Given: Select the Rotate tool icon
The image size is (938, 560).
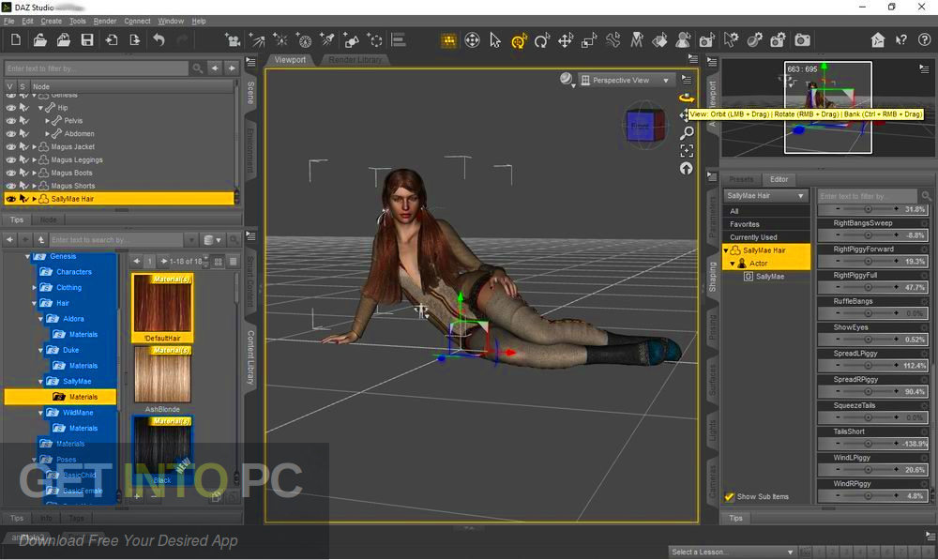Looking at the screenshot, I should pos(542,40).
